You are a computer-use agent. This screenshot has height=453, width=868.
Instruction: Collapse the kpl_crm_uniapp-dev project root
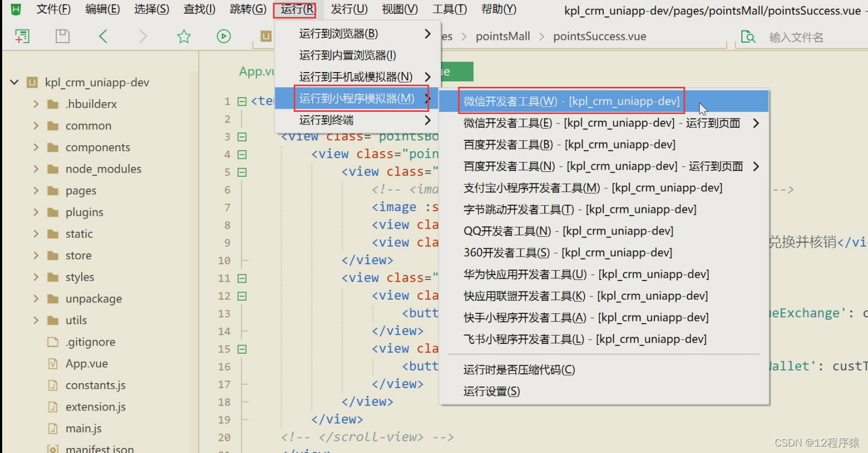pyautogui.click(x=14, y=82)
